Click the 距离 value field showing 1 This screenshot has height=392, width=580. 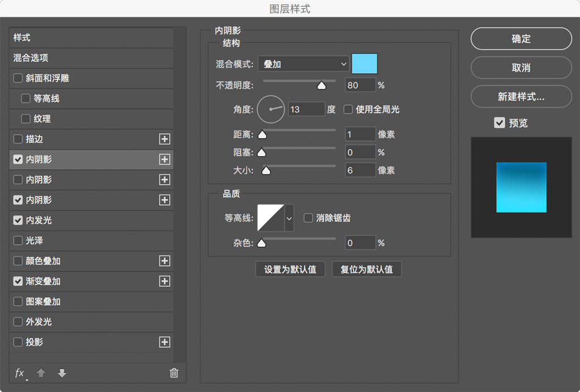coord(360,134)
